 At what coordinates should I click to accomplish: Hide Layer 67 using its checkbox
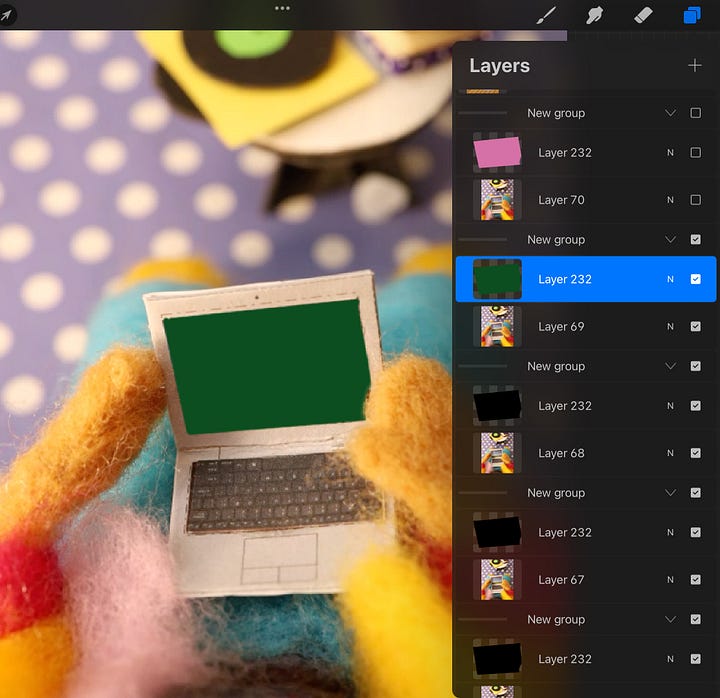point(696,580)
